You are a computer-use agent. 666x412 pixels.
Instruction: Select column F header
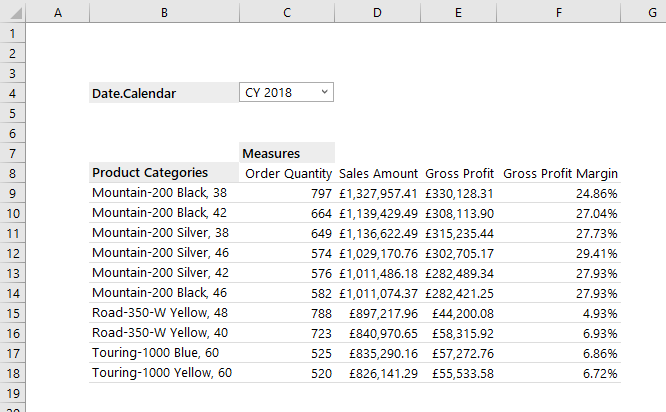(559, 11)
